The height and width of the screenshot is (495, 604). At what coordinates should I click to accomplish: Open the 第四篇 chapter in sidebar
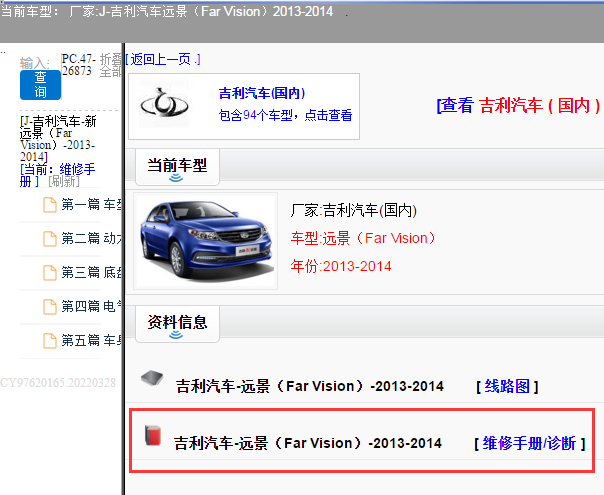[x=92, y=306]
